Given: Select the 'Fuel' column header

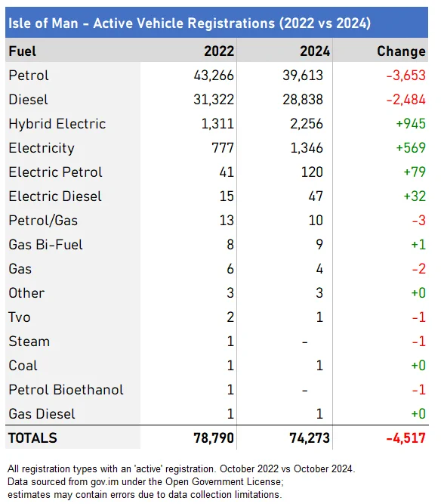Looking at the screenshot, I should (22, 51).
